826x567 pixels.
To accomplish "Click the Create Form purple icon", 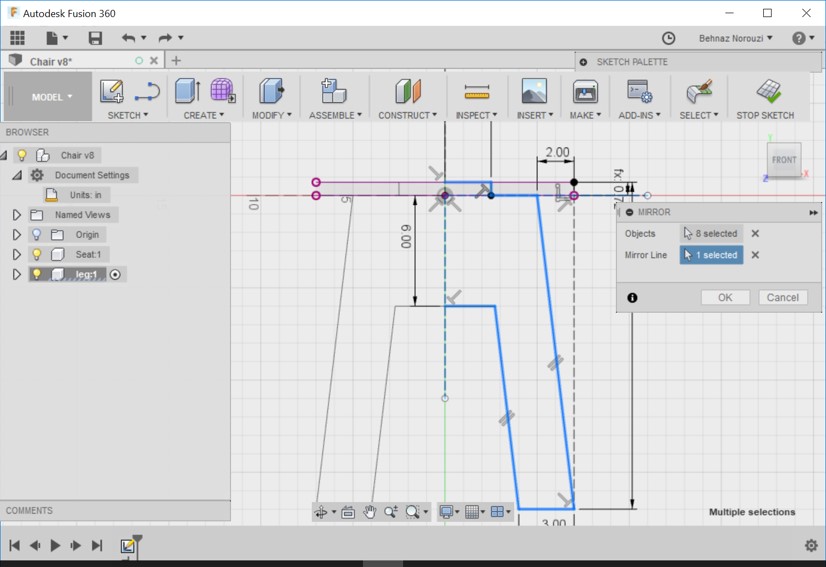I will coord(223,90).
